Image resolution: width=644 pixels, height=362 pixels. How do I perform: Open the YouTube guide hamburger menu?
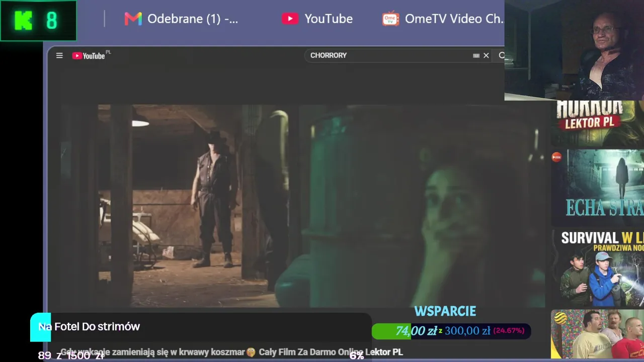[x=59, y=56]
